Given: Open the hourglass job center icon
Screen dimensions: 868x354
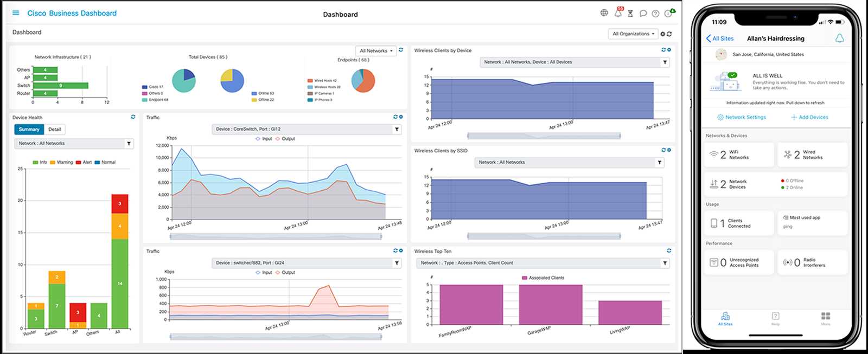Looking at the screenshot, I should [630, 14].
